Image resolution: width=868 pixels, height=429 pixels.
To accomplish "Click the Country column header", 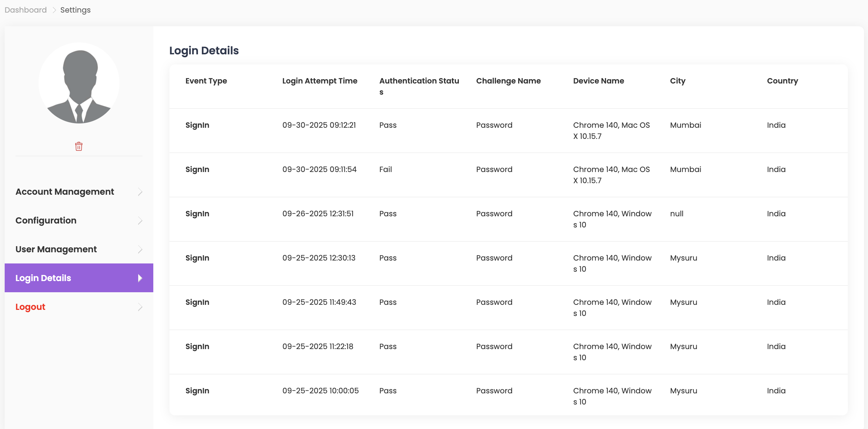I will tap(782, 81).
